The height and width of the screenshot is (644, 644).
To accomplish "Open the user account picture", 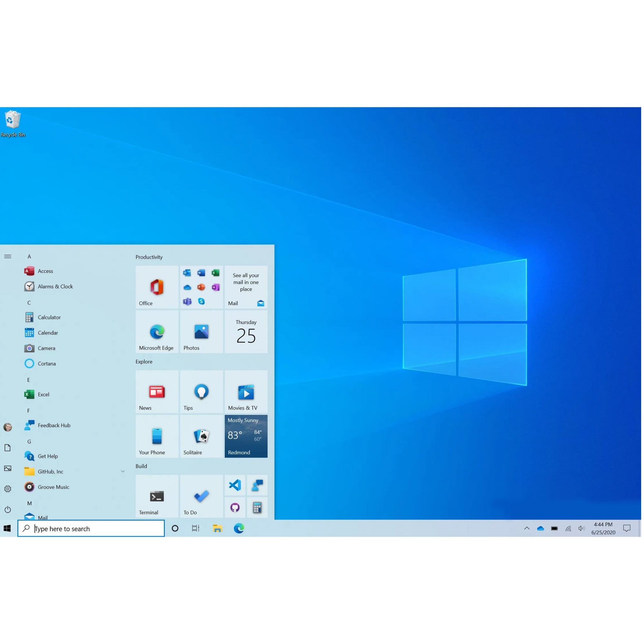I will click(8, 427).
